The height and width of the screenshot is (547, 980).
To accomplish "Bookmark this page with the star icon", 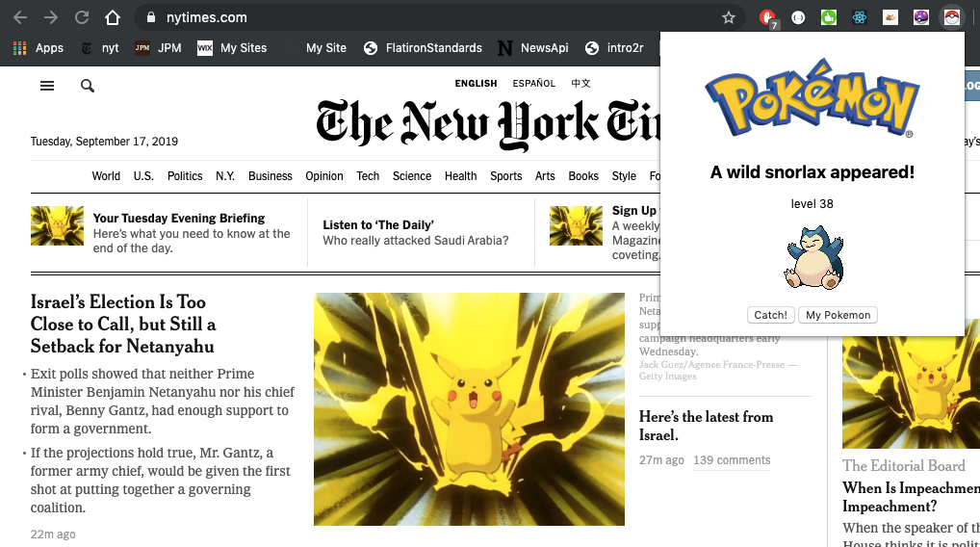I will coord(729,17).
